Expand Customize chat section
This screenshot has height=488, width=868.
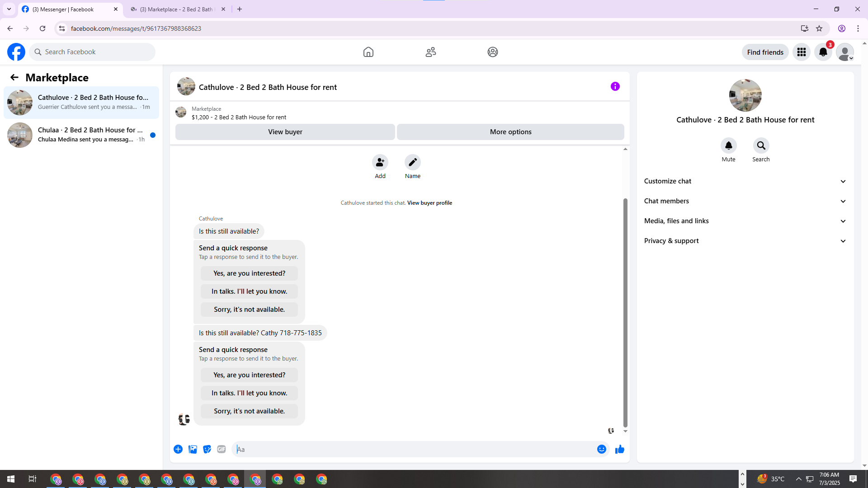click(745, 181)
